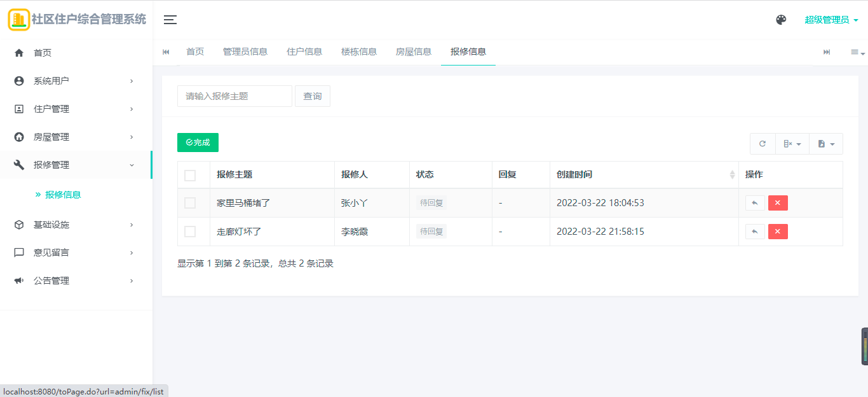The height and width of the screenshot is (397, 868).
Task: Click the cube icon beside 基础设施
Action: click(x=19, y=225)
